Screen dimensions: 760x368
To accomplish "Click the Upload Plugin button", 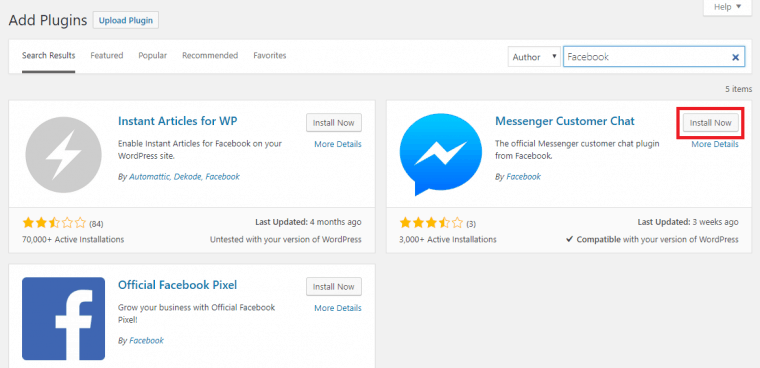I will click(126, 20).
